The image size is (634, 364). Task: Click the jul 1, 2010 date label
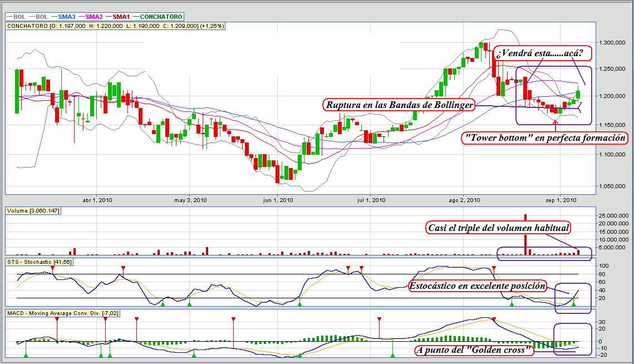371,200
